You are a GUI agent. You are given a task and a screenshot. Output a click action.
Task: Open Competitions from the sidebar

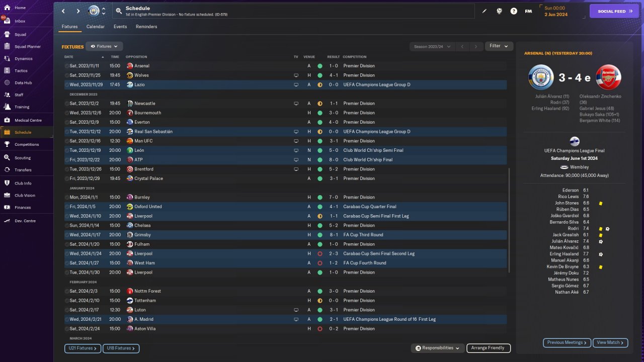coord(26,144)
